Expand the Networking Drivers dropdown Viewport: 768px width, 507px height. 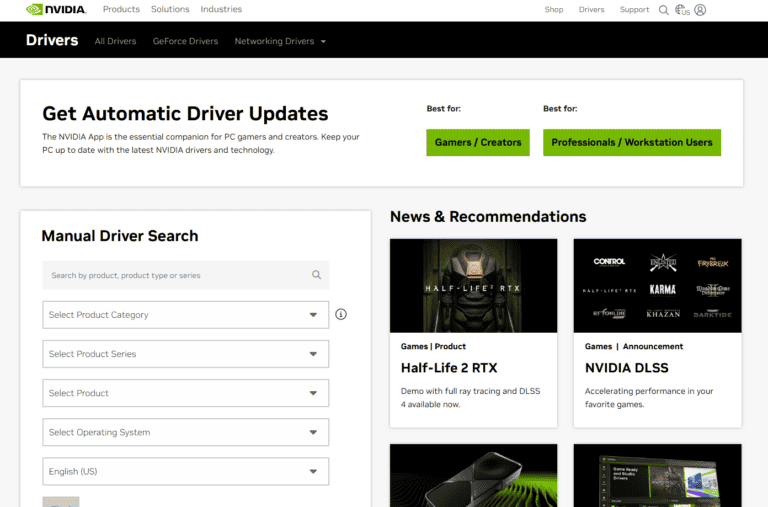coord(280,41)
